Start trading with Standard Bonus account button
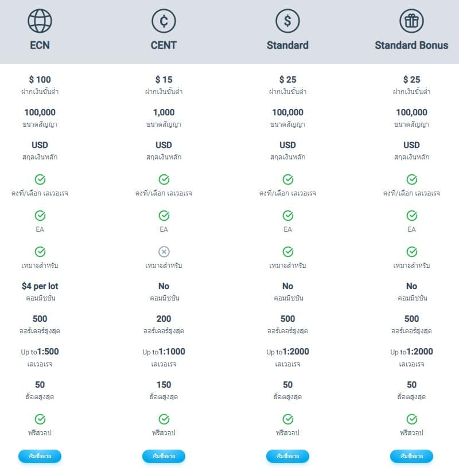The height and width of the screenshot is (476, 459). click(411, 457)
